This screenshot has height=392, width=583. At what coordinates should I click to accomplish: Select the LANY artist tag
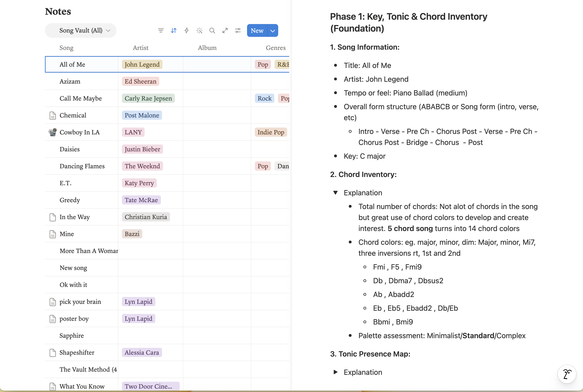(x=133, y=132)
